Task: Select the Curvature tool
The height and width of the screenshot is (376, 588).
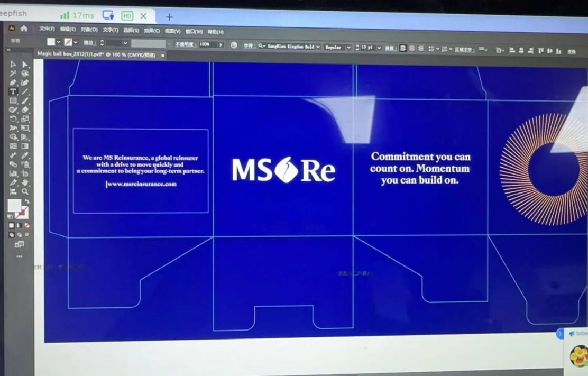Action: 25,82
